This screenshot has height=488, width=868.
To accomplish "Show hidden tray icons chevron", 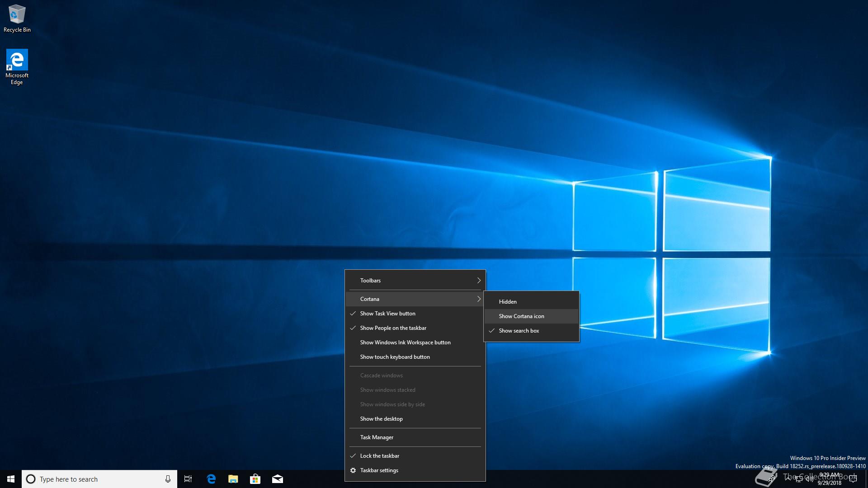I will click(x=788, y=479).
